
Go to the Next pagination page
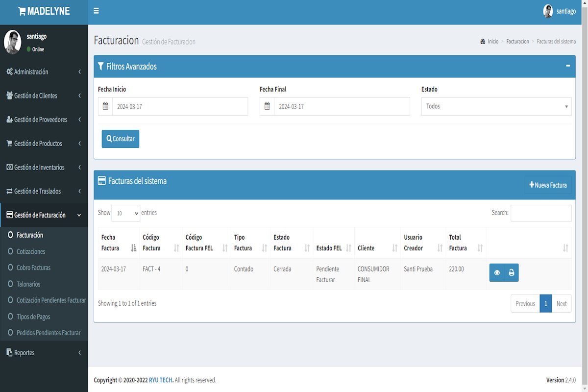pyautogui.click(x=562, y=304)
